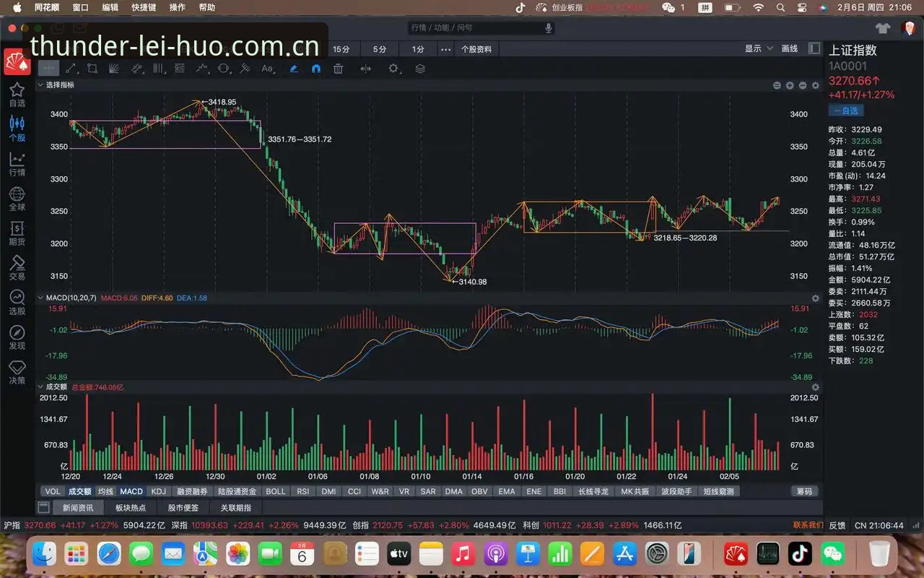Screen dimensions: 924x578
Task: Click the 个股资料 stock info button
Action: (476, 49)
